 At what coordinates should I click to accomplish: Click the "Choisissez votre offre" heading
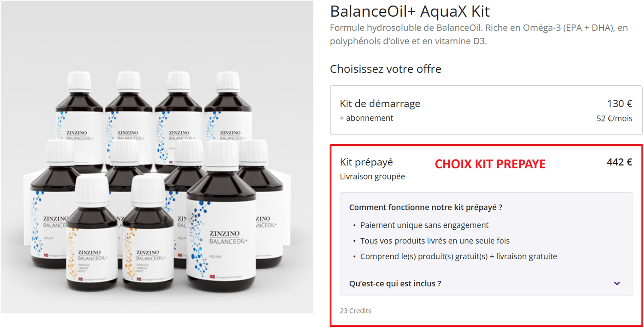pyautogui.click(x=386, y=69)
